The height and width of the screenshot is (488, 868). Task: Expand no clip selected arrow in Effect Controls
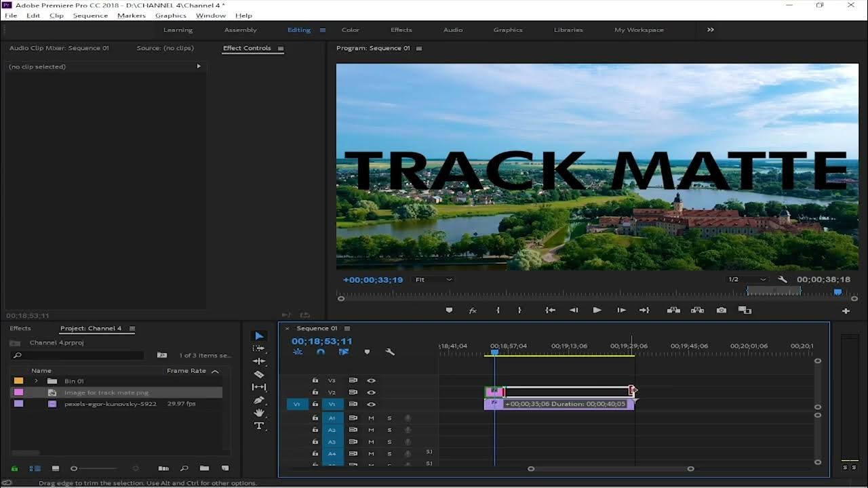(199, 66)
